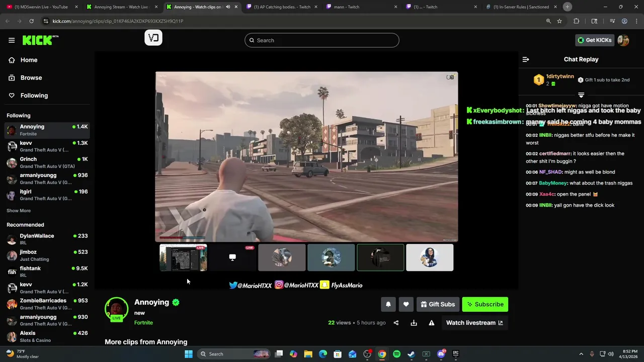Switch to Annoying Stream Watch Live tab
The height and width of the screenshot is (362, 644).
pos(121,7)
